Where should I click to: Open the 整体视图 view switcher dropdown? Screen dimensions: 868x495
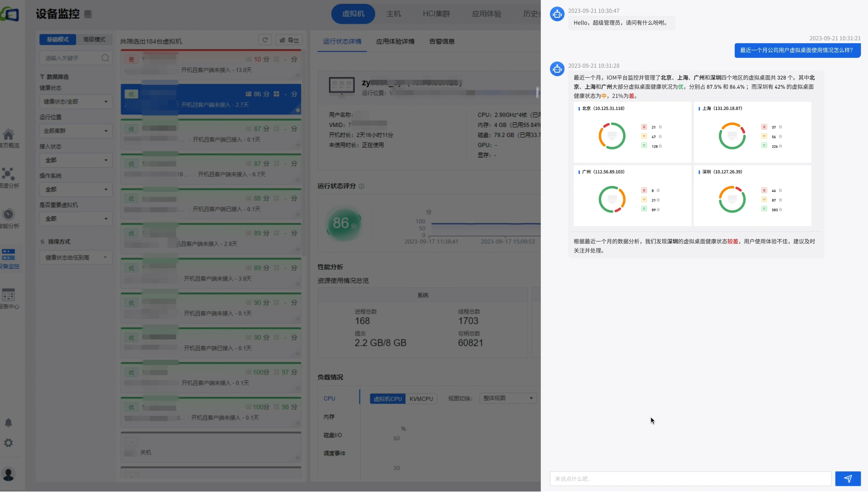507,398
